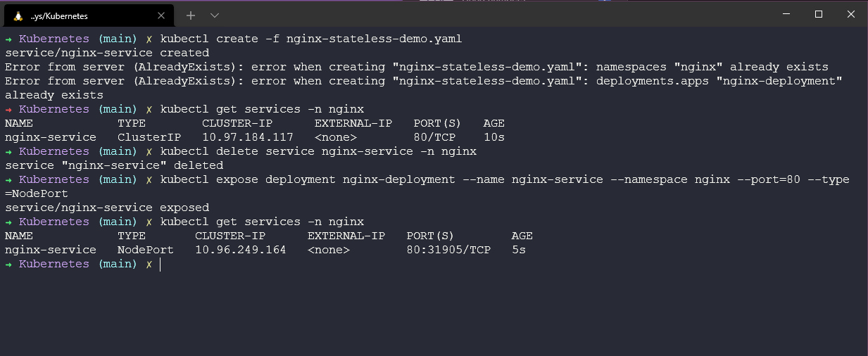Click the Linux penguin icon on tab

[x=17, y=15]
